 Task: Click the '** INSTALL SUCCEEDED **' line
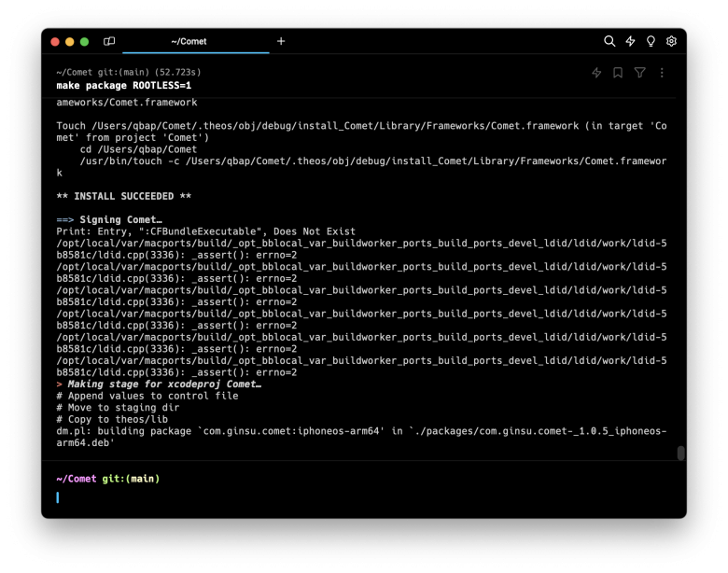point(124,196)
